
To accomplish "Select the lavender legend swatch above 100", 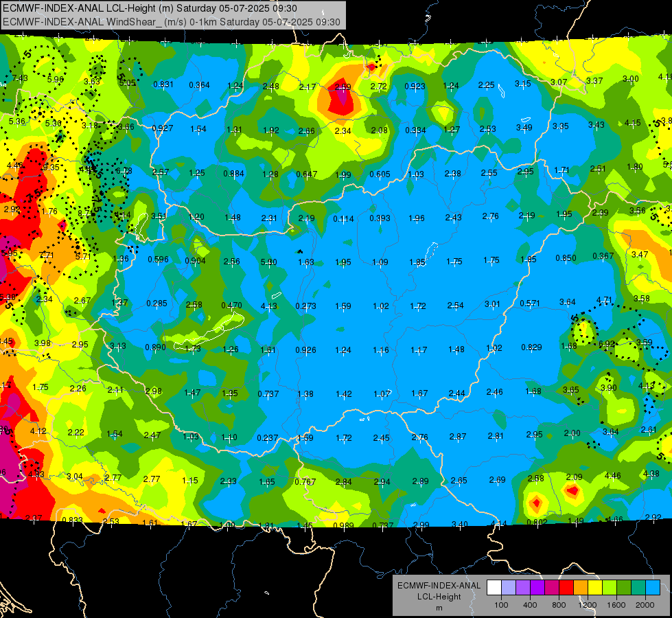I will 509,587.
